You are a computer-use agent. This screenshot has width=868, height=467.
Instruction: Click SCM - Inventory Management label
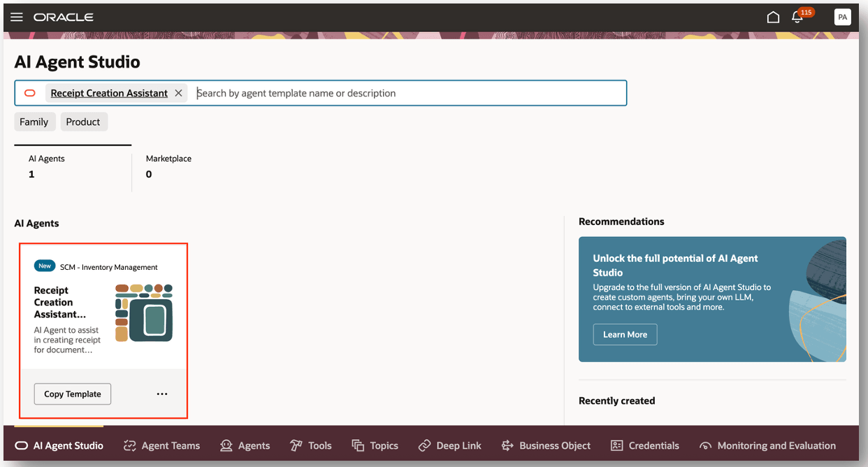[x=109, y=267]
